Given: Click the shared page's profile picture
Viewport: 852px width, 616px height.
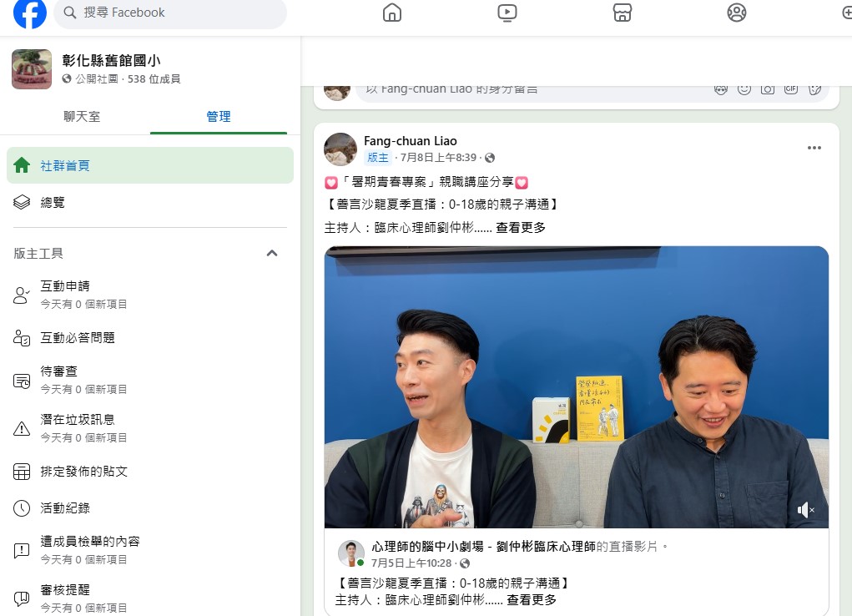Looking at the screenshot, I should click(351, 553).
